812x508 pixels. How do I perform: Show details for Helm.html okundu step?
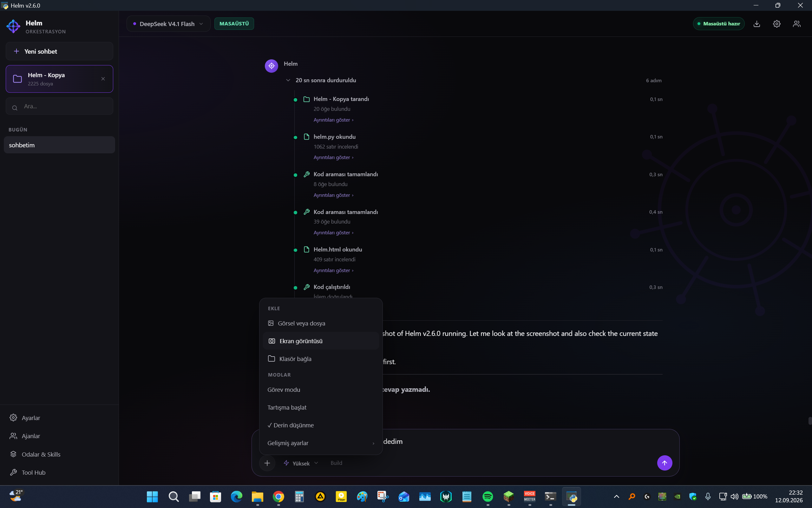pyautogui.click(x=333, y=271)
